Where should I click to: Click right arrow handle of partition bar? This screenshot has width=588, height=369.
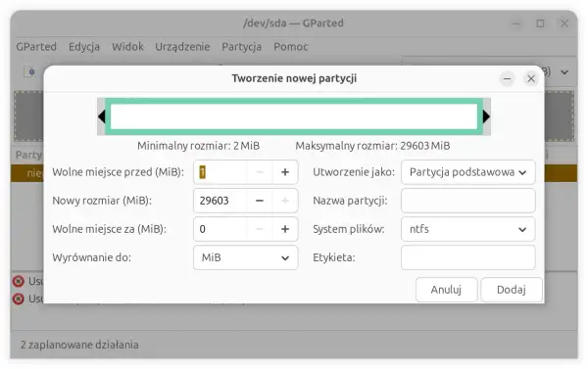(x=486, y=116)
